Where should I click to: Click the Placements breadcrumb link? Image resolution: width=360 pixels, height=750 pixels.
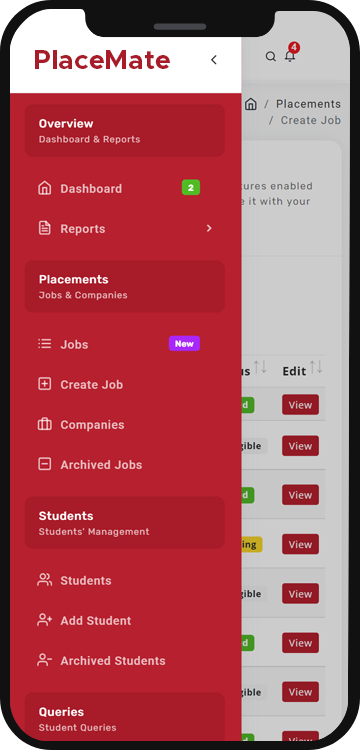308,104
